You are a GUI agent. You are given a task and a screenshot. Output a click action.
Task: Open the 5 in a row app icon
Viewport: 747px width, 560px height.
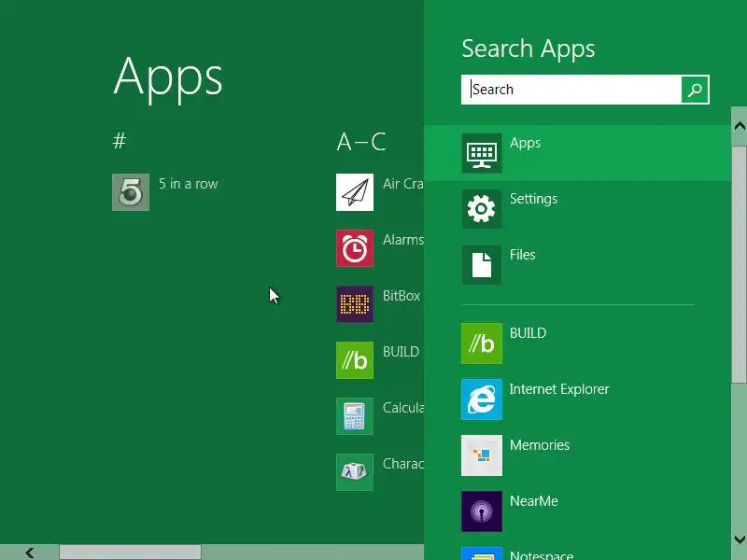(131, 192)
